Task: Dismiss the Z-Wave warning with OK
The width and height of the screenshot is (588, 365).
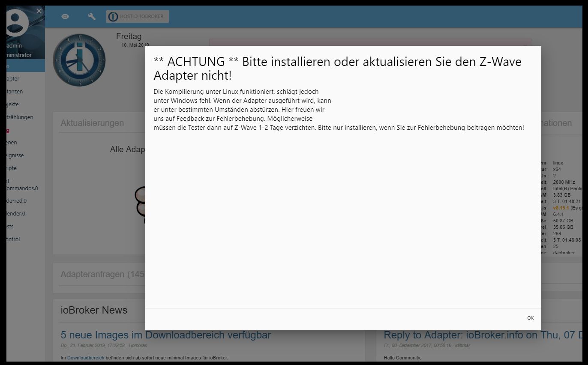Action: coord(530,318)
